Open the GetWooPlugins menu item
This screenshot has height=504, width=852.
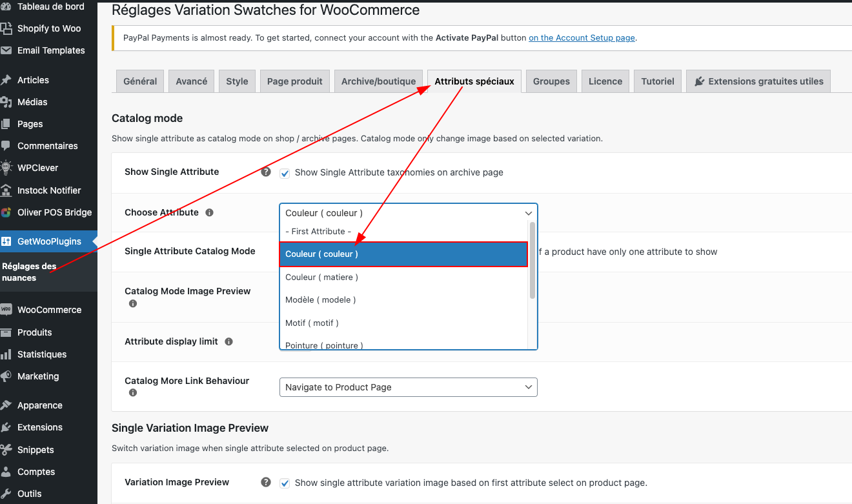(48, 241)
